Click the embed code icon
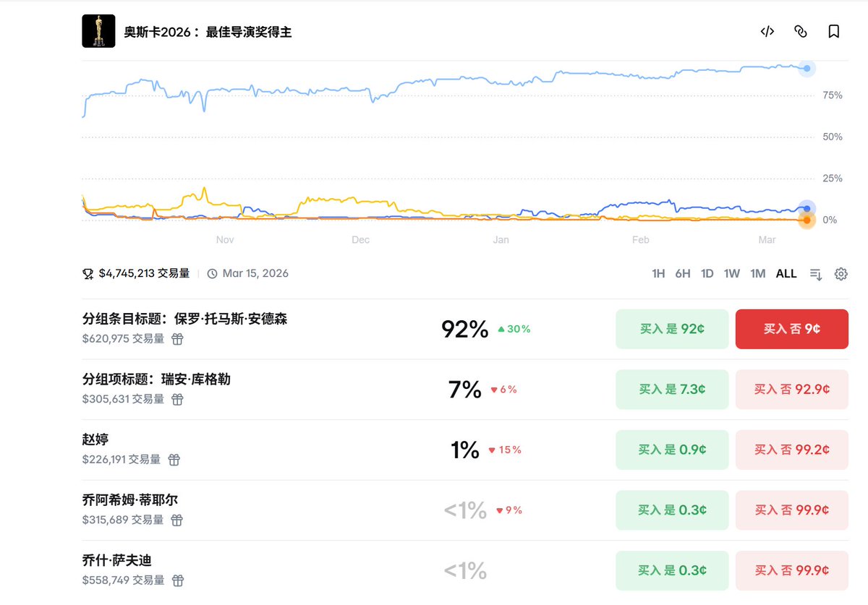Screen dimensions: 868x605 [767, 31]
